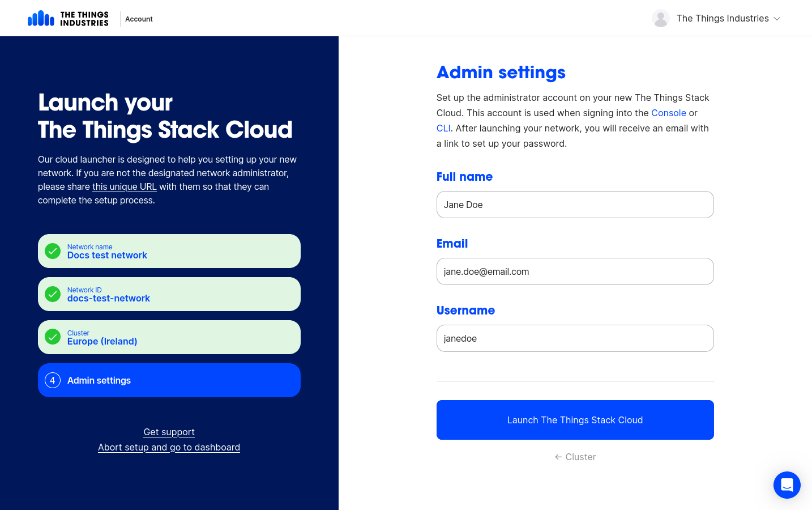Open the Admin settings step panel
Image resolution: width=812 pixels, height=510 pixels.
click(169, 380)
